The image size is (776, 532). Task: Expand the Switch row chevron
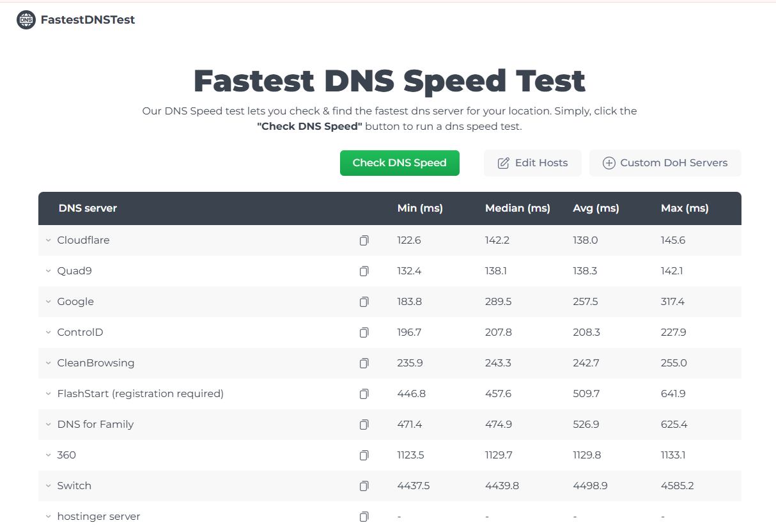click(x=48, y=486)
